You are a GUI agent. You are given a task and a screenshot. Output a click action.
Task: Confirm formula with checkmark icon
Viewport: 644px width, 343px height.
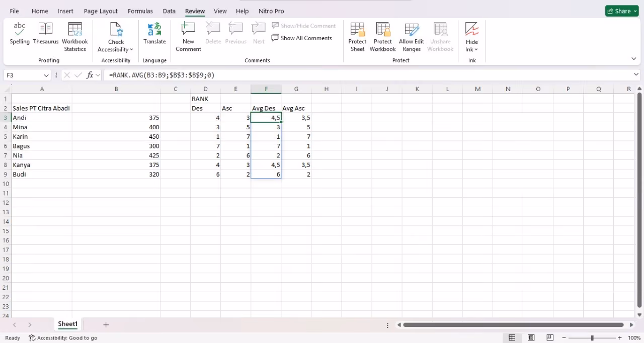coord(78,75)
